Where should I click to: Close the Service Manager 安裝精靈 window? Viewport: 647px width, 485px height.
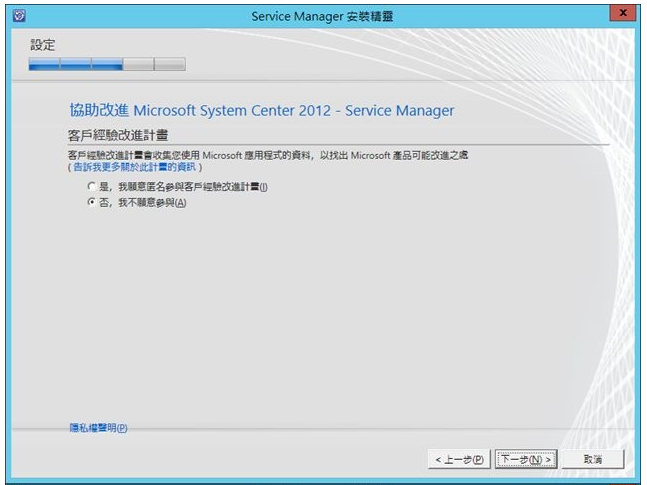624,13
